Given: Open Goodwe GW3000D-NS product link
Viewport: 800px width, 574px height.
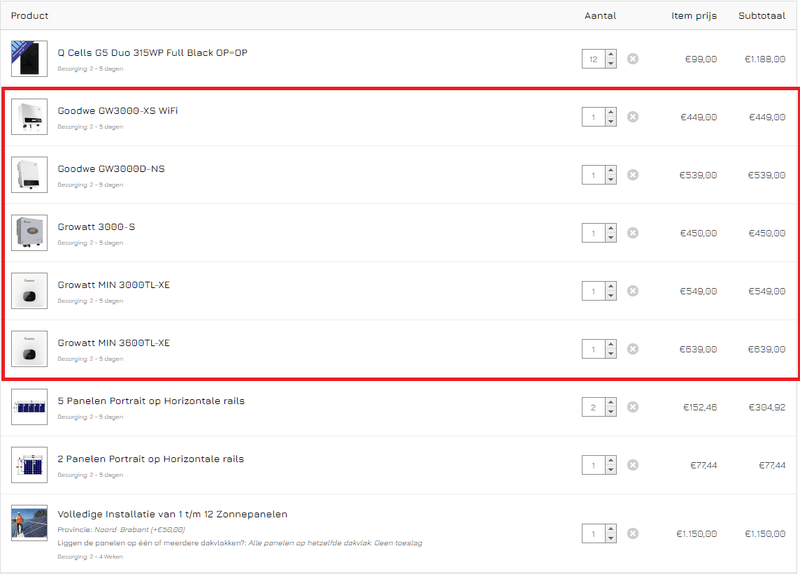Looking at the screenshot, I should 111,169.
